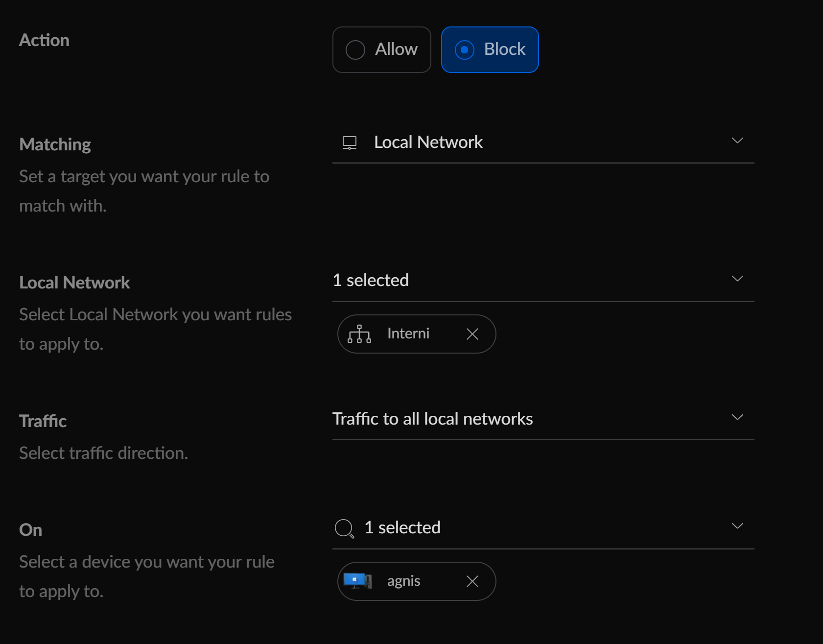This screenshot has height=644, width=823.
Task: Select the Allow radio button circle
Action: tap(355, 50)
